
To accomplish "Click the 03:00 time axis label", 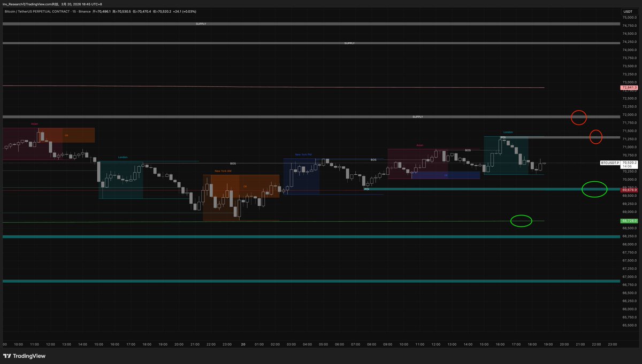I will click(292, 345).
